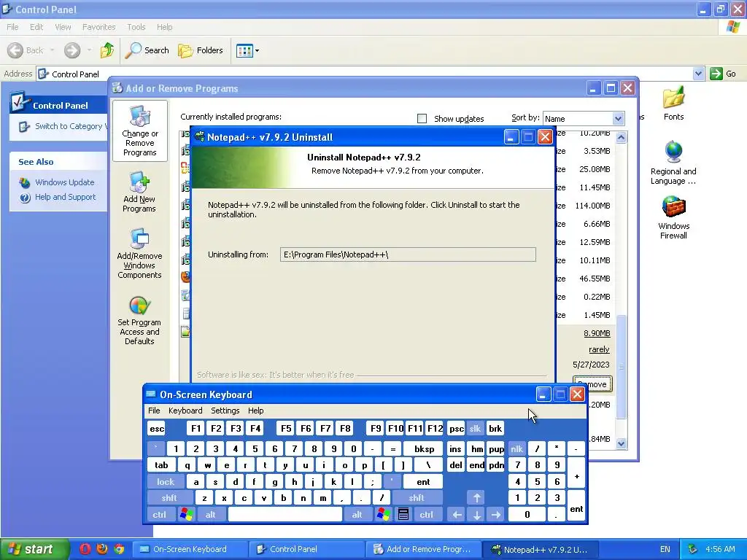Click the space bar key
The image size is (747, 560).
click(285, 515)
